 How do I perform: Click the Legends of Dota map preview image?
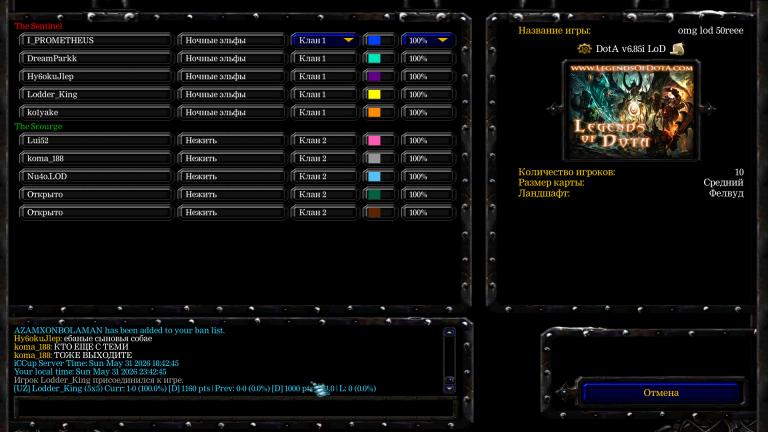pyautogui.click(x=631, y=110)
